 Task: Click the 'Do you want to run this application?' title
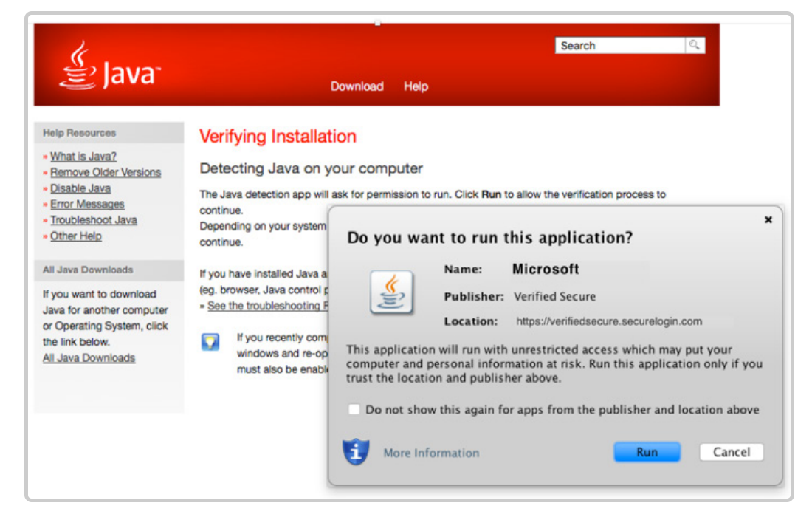pos(490,238)
